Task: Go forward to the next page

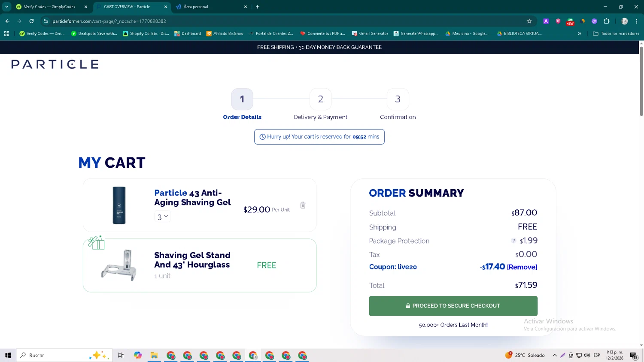Action: [x=19, y=21]
